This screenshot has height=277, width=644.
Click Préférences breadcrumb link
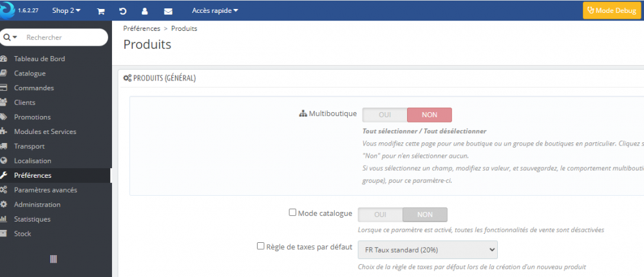click(142, 29)
